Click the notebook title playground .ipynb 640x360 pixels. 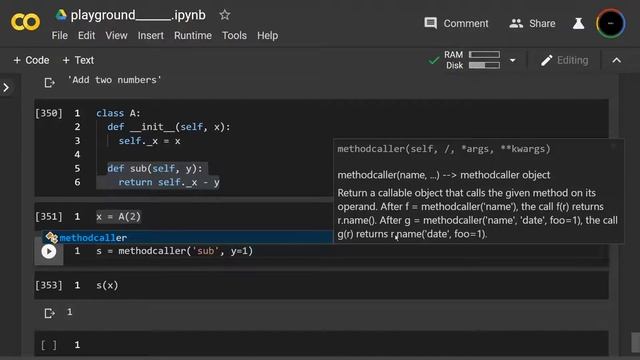(138, 15)
